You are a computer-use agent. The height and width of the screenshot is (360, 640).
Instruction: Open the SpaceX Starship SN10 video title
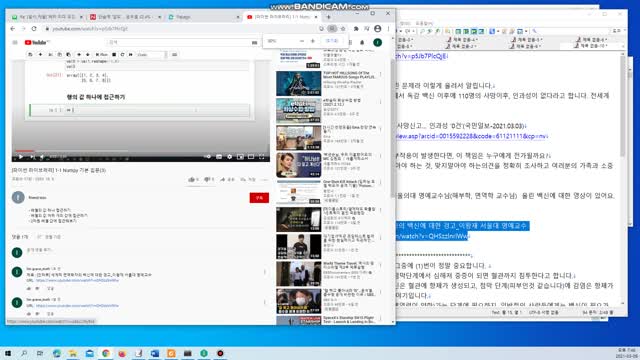click(x=349, y=320)
